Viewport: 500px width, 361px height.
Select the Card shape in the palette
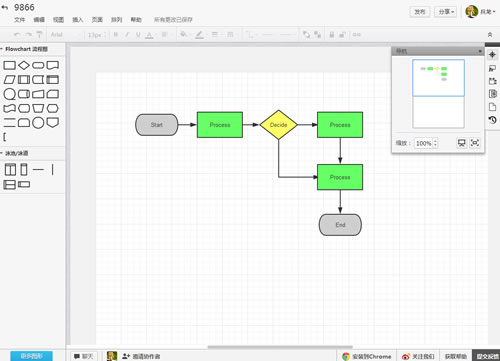click(x=52, y=94)
